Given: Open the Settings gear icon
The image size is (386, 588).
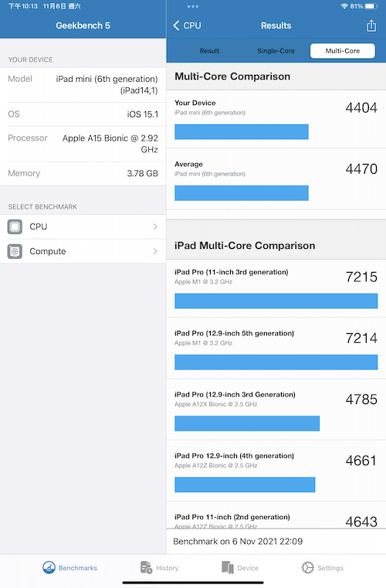Looking at the screenshot, I should click(307, 567).
